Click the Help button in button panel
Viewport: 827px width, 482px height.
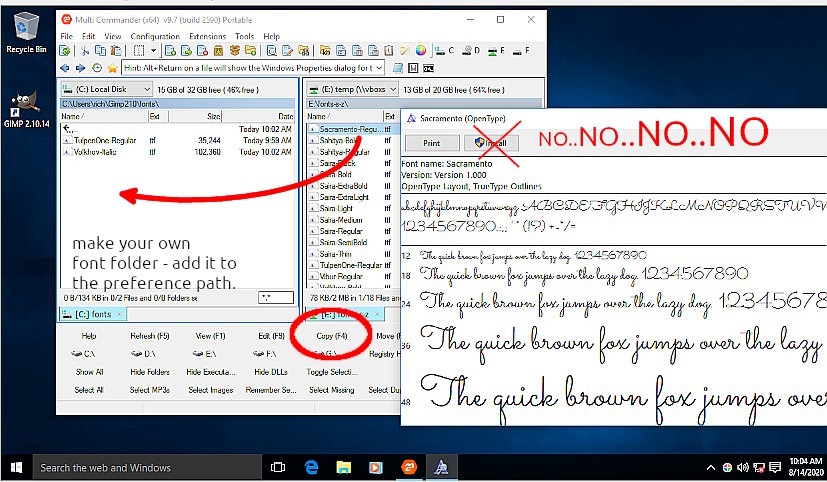[89, 336]
